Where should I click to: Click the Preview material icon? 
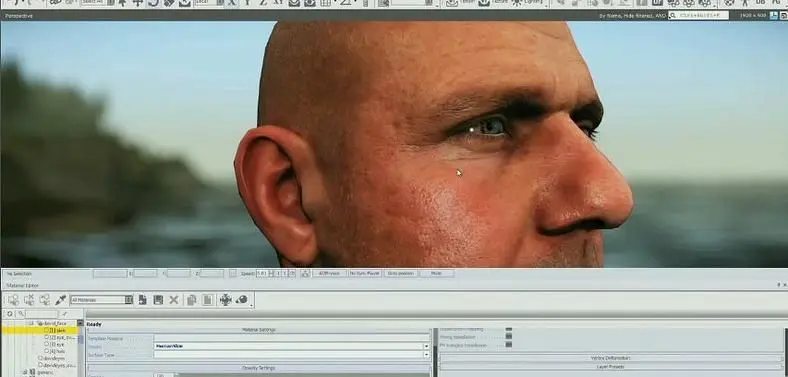pyautogui.click(x=226, y=300)
